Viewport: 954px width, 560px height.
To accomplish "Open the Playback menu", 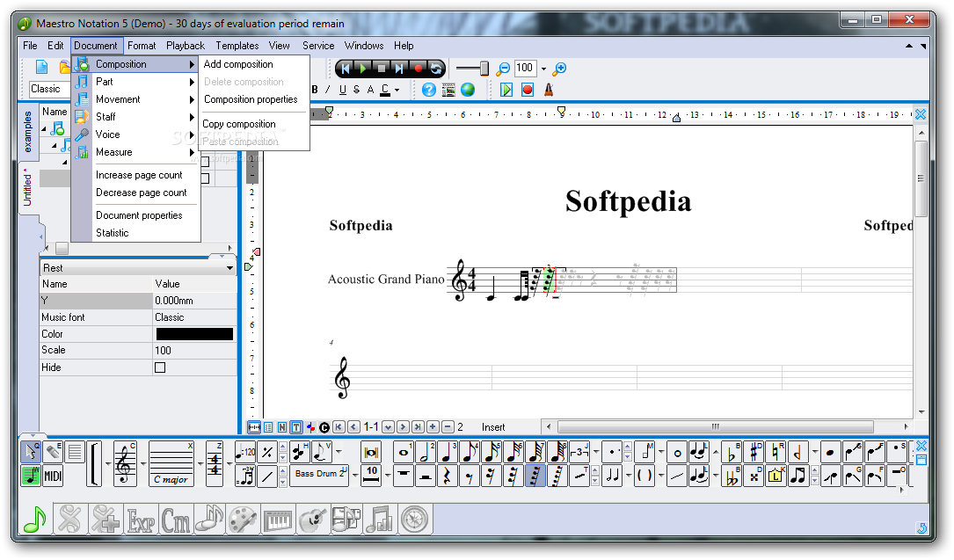I will click(x=186, y=46).
